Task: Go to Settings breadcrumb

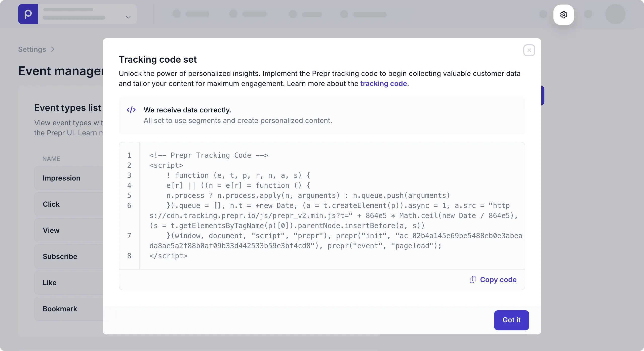Action: pos(32,49)
